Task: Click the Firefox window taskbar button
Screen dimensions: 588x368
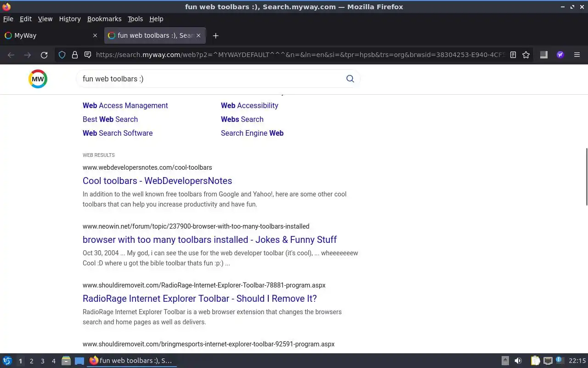Action: [132, 361]
